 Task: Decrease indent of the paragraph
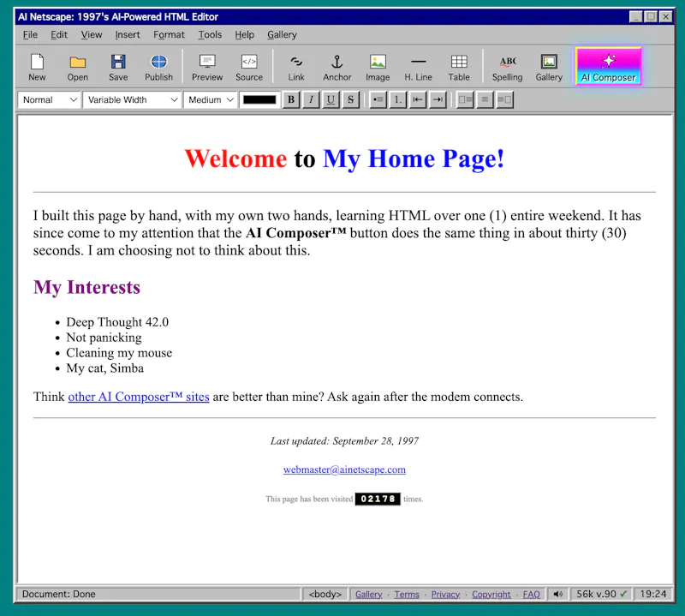(418, 99)
